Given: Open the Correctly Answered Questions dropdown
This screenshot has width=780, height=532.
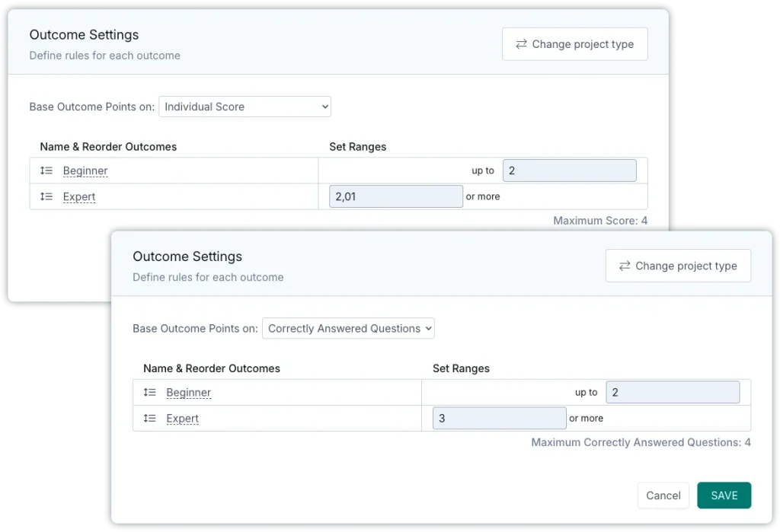Looking at the screenshot, I should [x=348, y=329].
